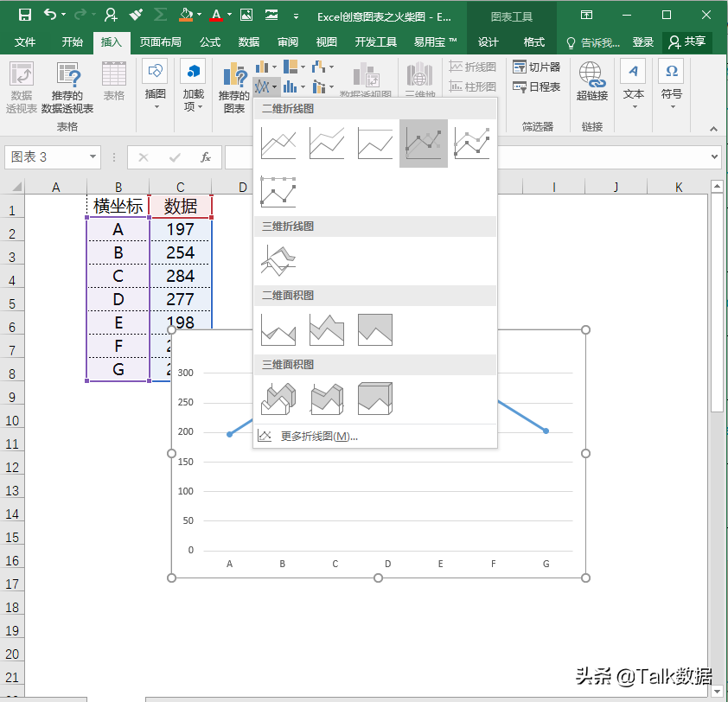Open the 符号 symbols dropdown
The width and height of the screenshot is (728, 702).
click(671, 86)
